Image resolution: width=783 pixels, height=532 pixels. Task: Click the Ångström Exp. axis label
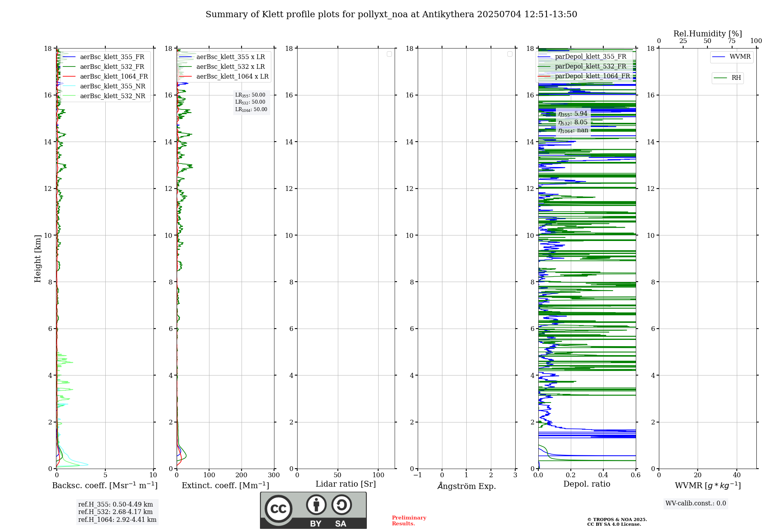coord(466,485)
